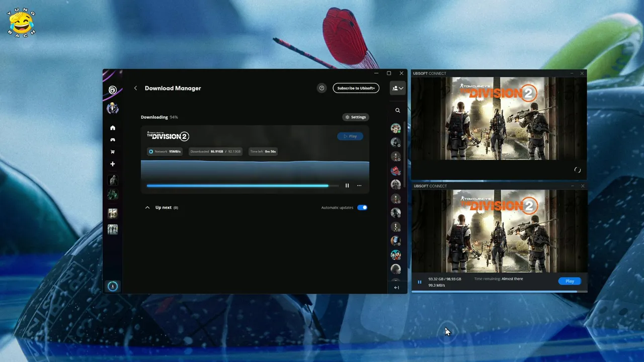Click Division 2 artwork in lower Ubisoft Connect window

[x=499, y=231]
